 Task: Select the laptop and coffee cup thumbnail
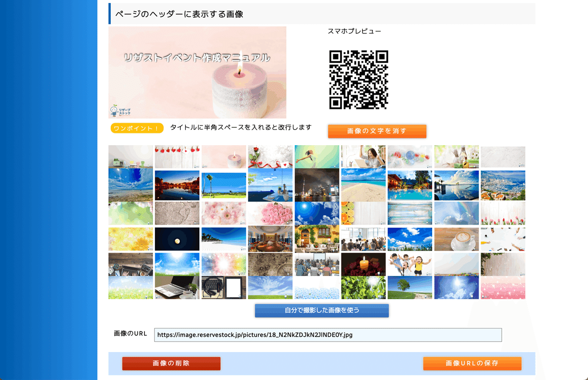click(177, 287)
